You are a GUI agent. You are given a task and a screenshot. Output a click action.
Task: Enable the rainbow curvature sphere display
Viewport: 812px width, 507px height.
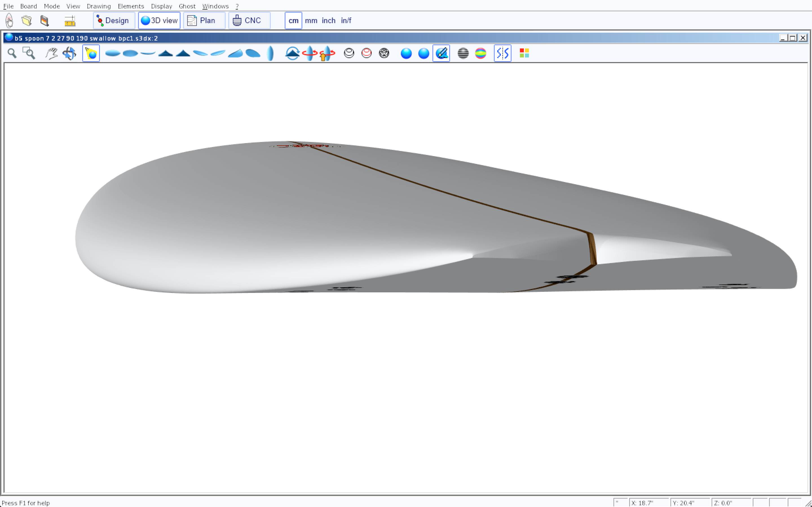pos(480,53)
